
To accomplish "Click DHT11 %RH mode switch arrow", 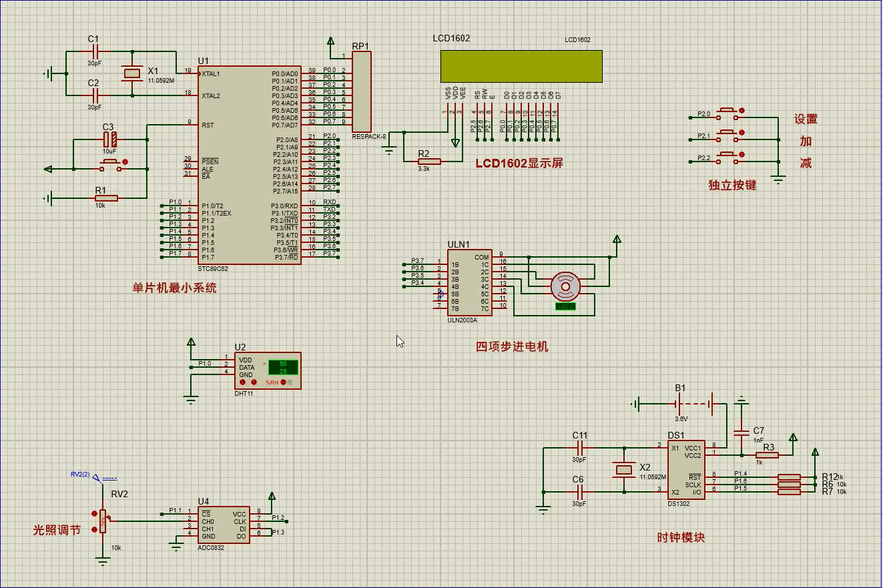I will point(284,382).
